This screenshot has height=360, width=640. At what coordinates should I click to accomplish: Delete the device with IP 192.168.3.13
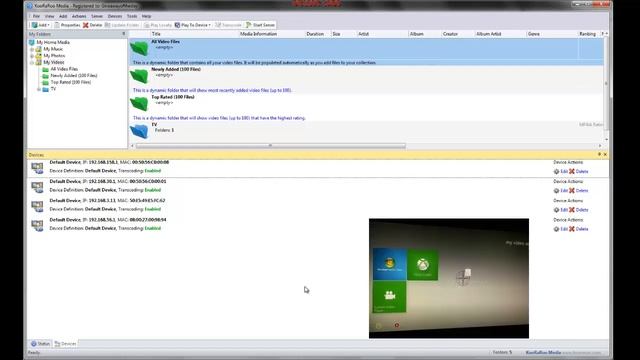579,210
